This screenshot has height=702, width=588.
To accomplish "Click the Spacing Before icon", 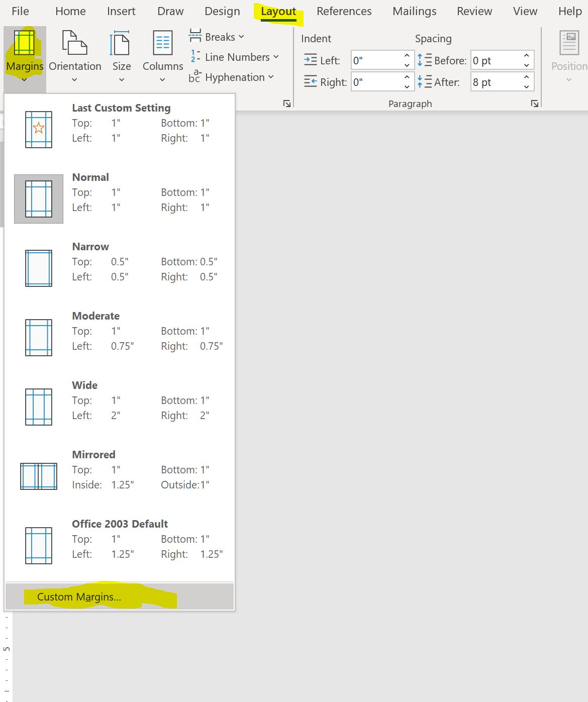I will click(x=424, y=60).
